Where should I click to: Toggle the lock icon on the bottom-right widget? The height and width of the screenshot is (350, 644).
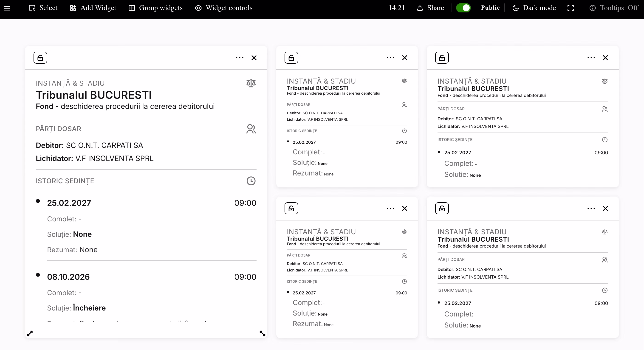[442, 209]
